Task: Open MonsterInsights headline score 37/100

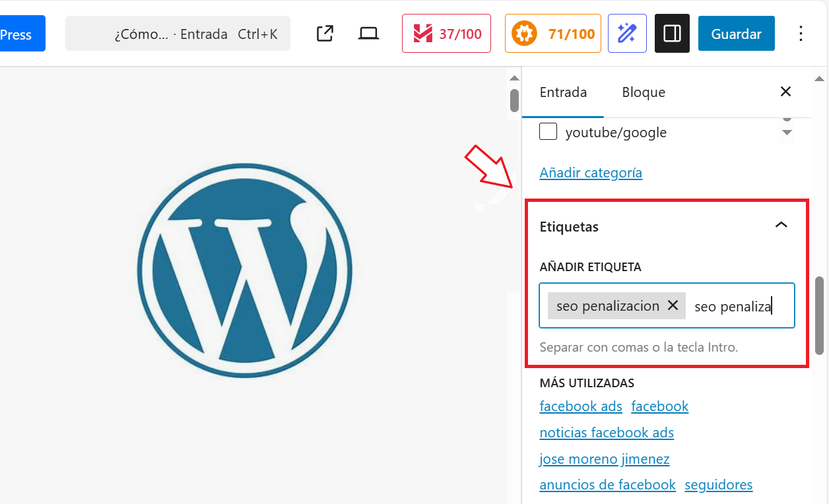Action: (x=446, y=34)
